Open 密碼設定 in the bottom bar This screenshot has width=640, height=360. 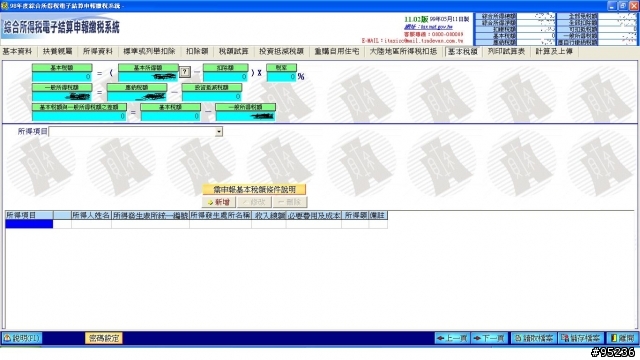click(x=104, y=338)
